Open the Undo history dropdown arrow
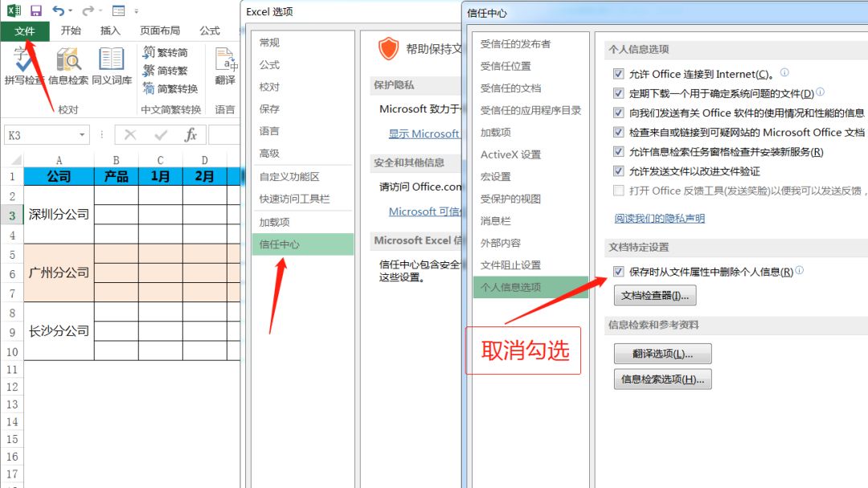 [x=70, y=11]
